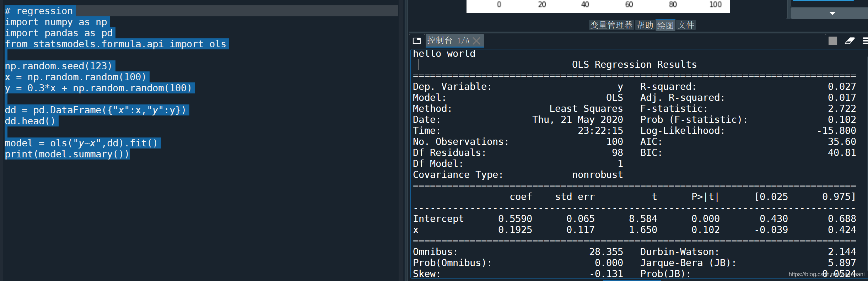
Task: Open the browse console tabs icon
Action: point(417,41)
